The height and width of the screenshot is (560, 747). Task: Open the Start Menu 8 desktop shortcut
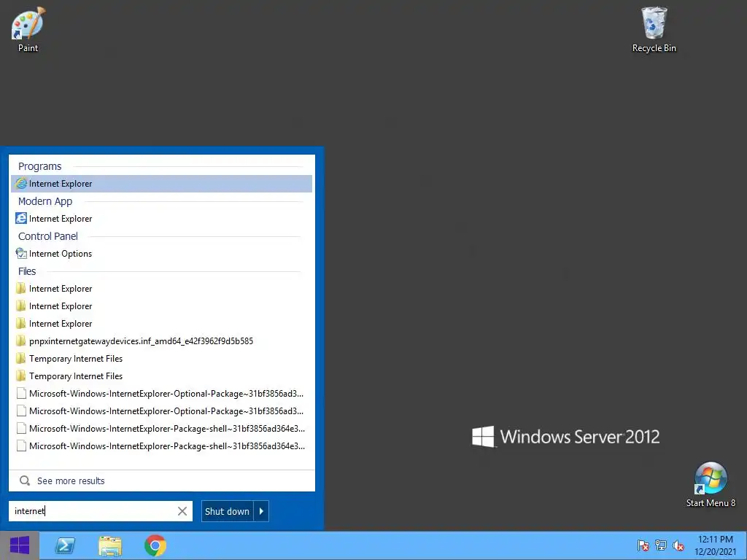pos(711,484)
